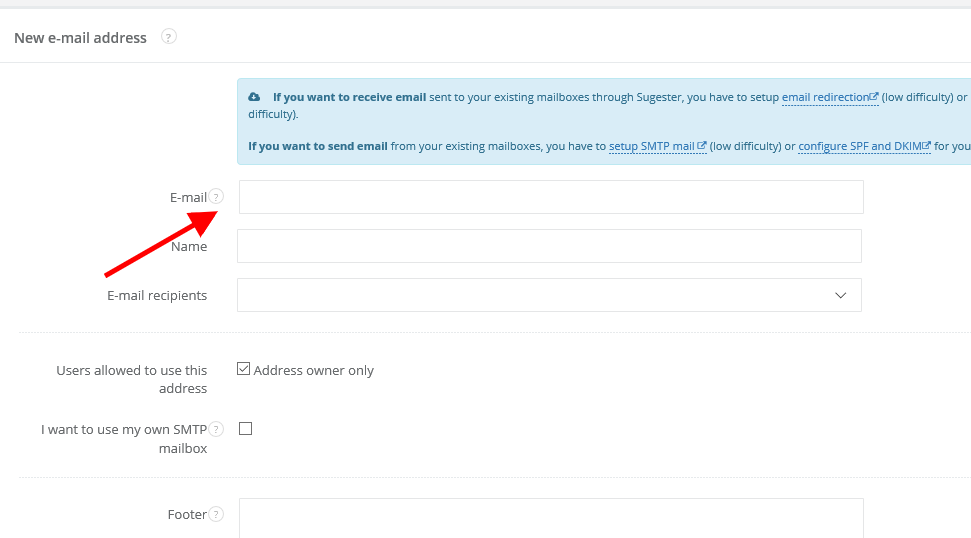Click the cloud download icon in info box
This screenshot has width=971, height=538.
click(254, 97)
